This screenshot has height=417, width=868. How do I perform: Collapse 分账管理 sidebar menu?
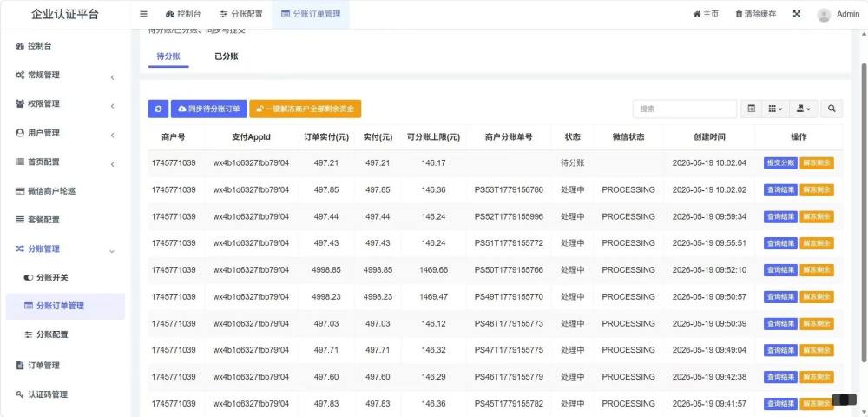point(65,249)
